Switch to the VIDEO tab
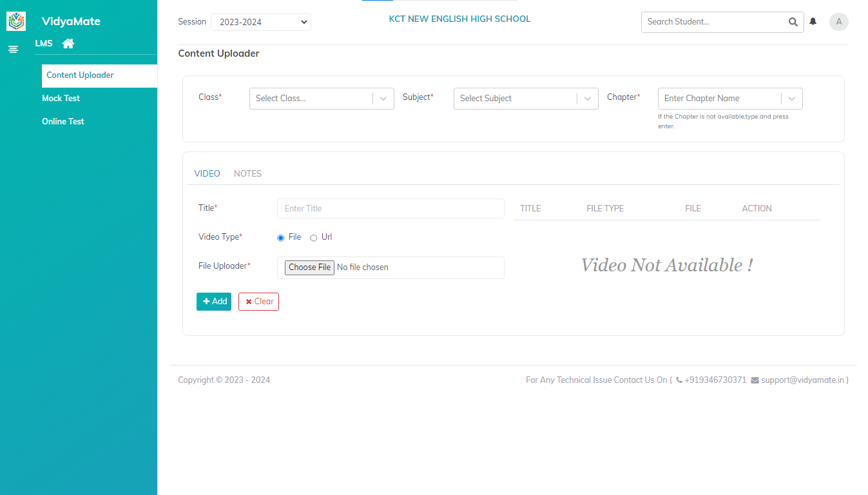The width and height of the screenshot is (868, 495). 207,174
